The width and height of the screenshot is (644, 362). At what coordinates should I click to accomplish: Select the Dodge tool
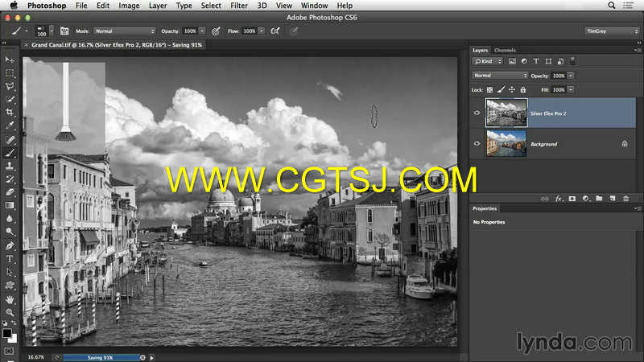point(10,232)
